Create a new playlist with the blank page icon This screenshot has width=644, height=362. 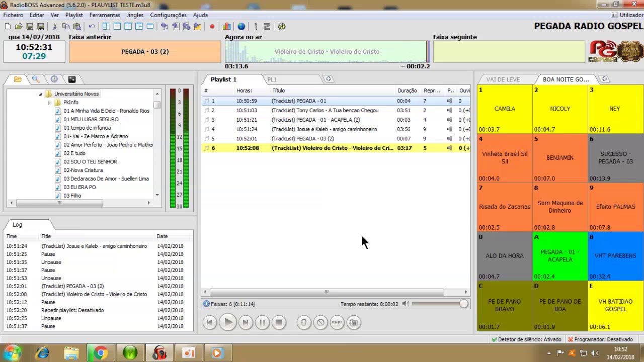7,27
